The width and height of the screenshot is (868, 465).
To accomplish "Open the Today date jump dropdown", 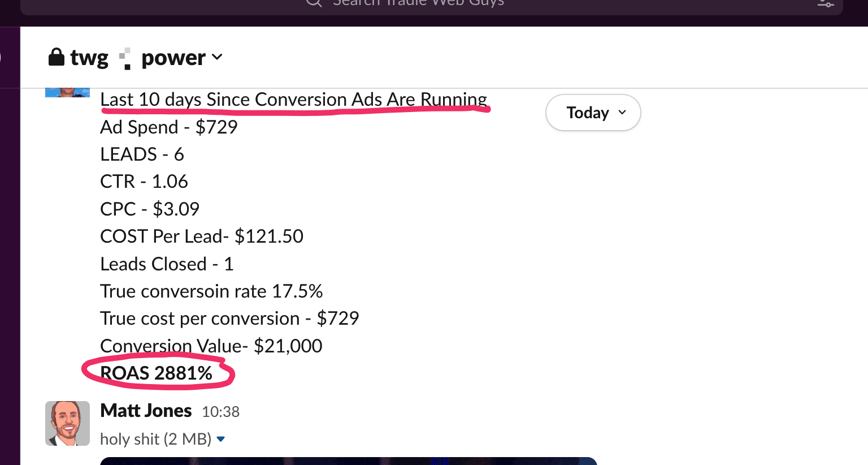I will point(593,113).
